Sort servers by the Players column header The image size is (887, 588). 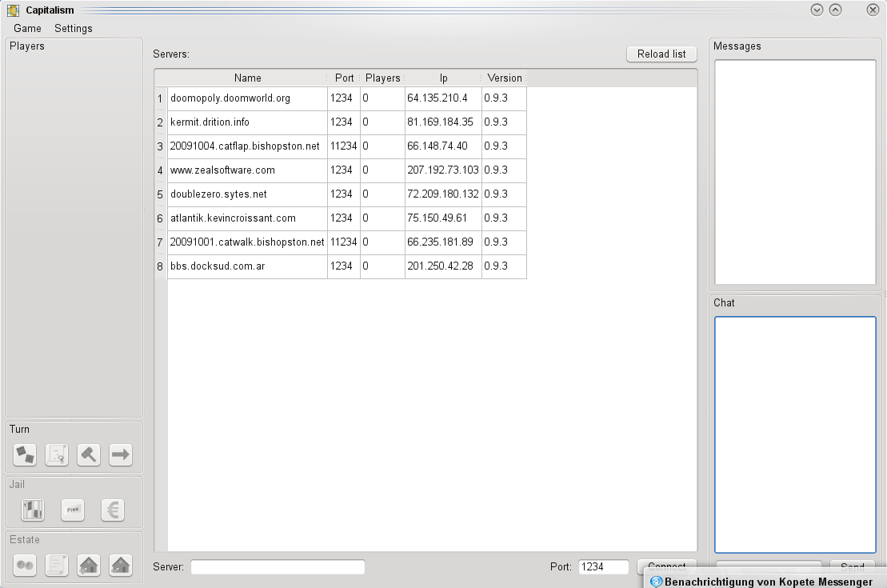[x=382, y=78]
